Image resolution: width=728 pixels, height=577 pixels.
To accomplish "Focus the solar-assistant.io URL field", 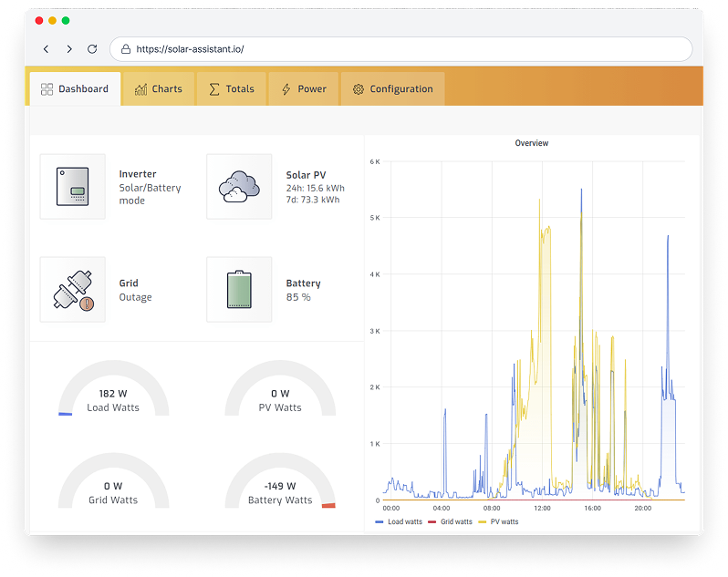I will 401,49.
